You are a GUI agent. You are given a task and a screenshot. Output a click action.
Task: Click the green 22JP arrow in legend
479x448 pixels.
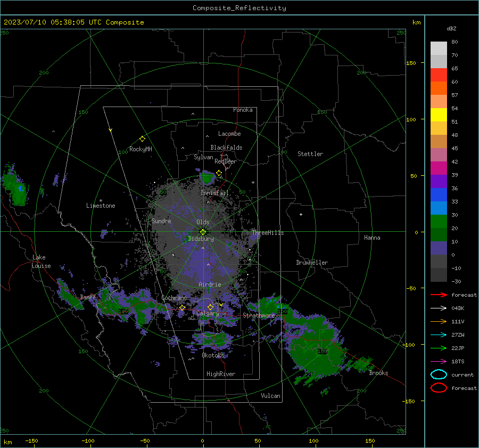439,348
